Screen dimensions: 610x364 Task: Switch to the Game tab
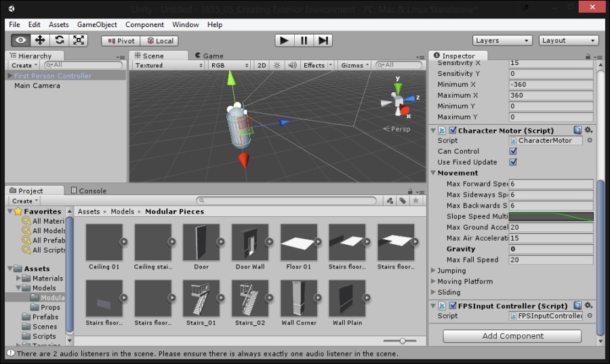209,56
